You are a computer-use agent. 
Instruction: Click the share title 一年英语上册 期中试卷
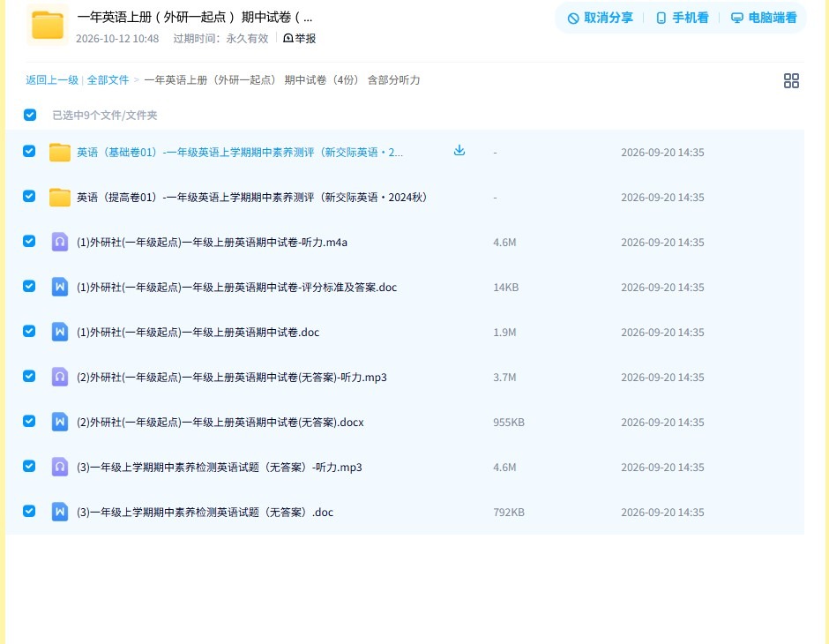[195, 17]
